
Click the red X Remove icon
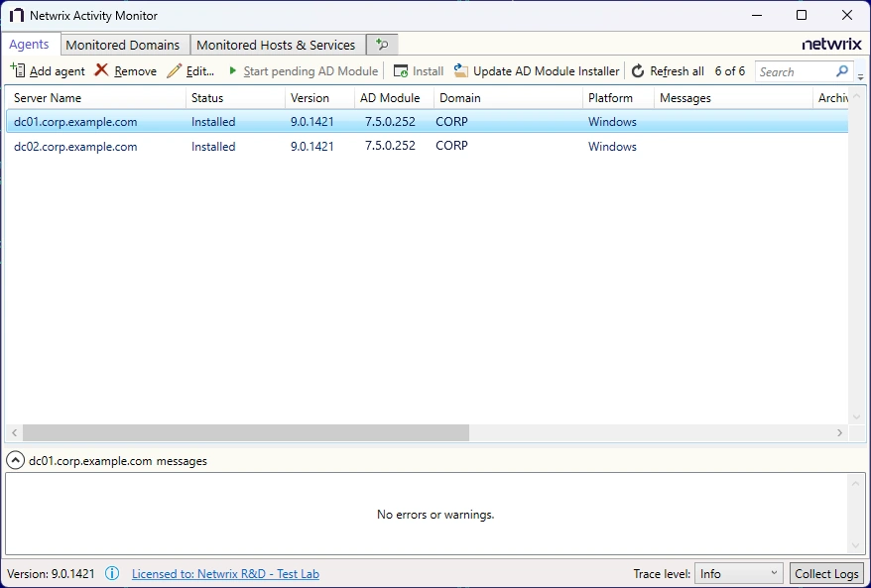(101, 71)
